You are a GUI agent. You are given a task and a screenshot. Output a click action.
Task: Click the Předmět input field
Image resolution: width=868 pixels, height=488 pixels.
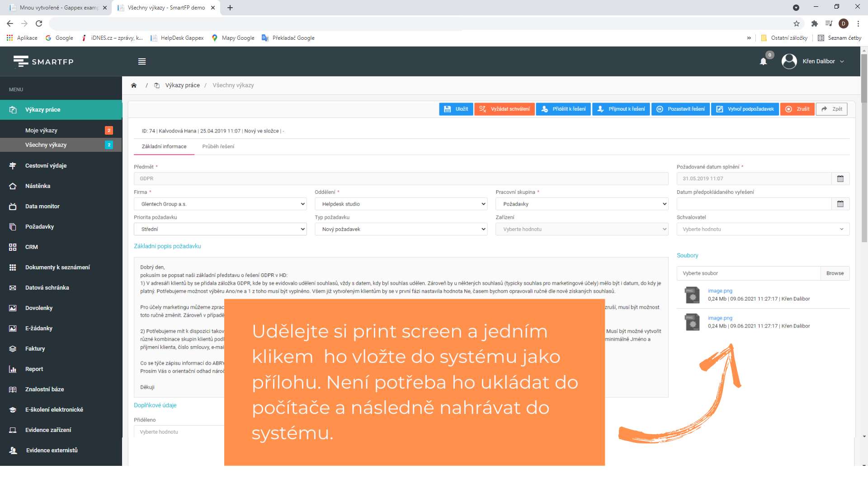tap(401, 178)
